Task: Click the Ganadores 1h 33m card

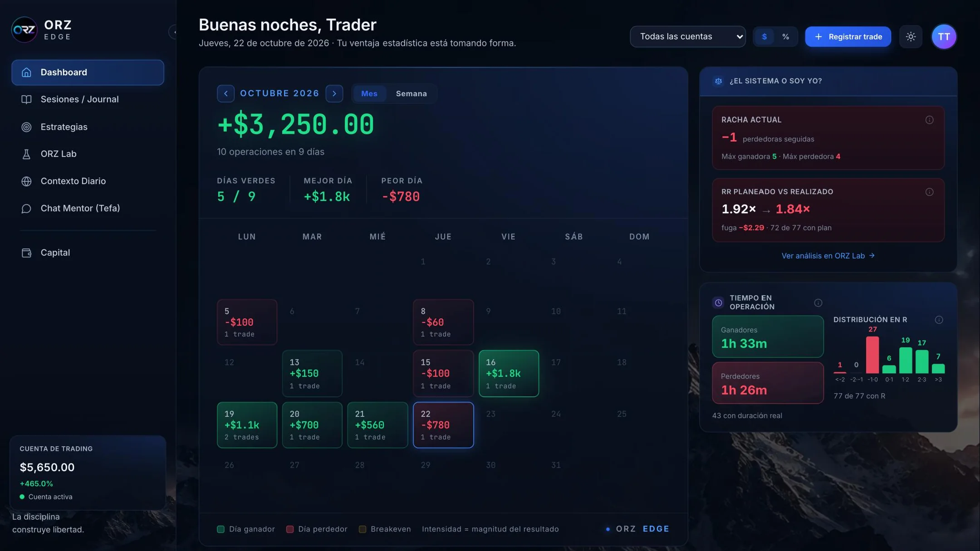Action: tap(768, 336)
